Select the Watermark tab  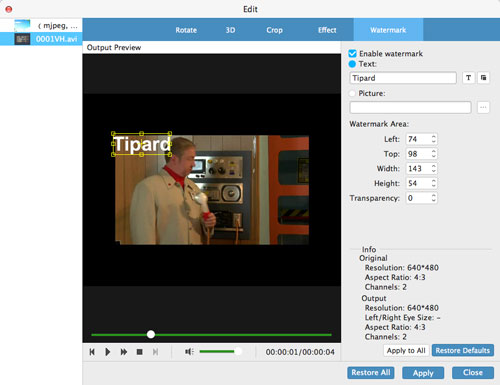coord(388,30)
